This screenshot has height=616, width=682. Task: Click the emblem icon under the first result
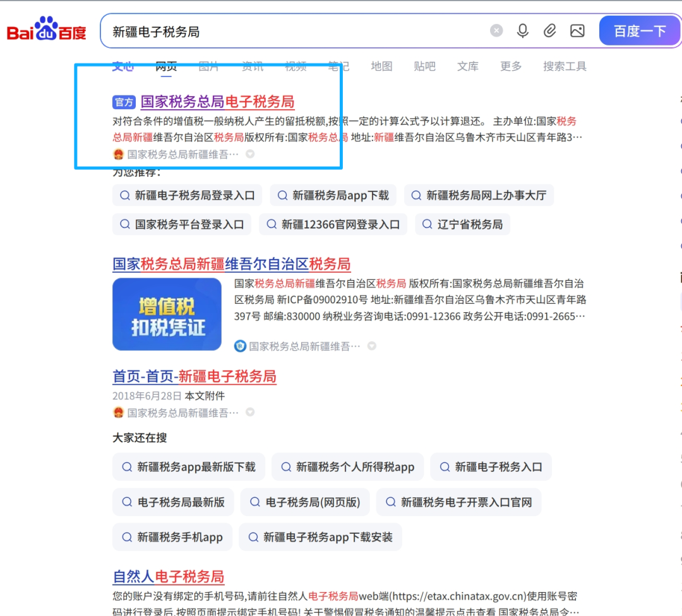[x=118, y=154]
